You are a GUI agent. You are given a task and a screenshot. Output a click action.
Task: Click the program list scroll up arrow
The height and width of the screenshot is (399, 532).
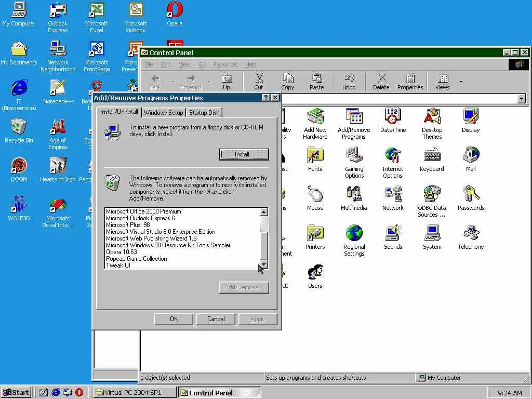pyautogui.click(x=264, y=212)
